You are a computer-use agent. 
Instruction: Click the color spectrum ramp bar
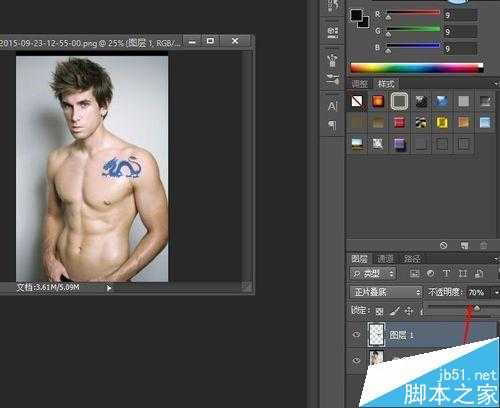417,68
